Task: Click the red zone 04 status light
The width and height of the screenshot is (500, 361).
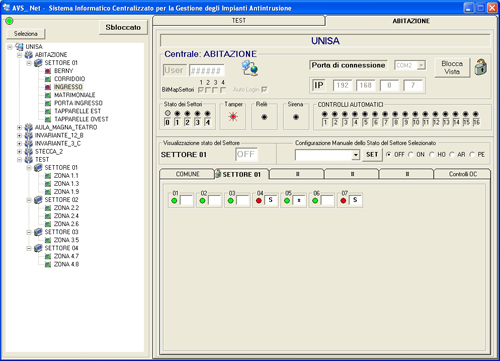Action: coord(259,201)
